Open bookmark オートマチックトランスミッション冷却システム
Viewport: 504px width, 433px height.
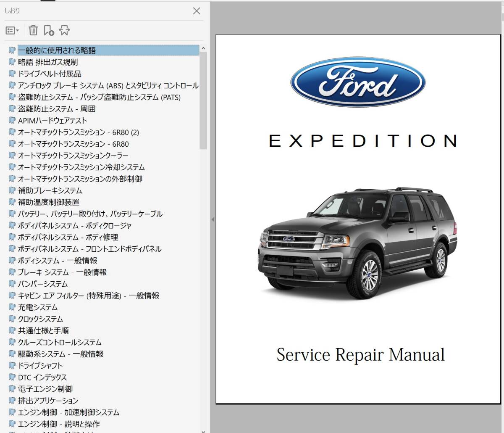coord(81,167)
